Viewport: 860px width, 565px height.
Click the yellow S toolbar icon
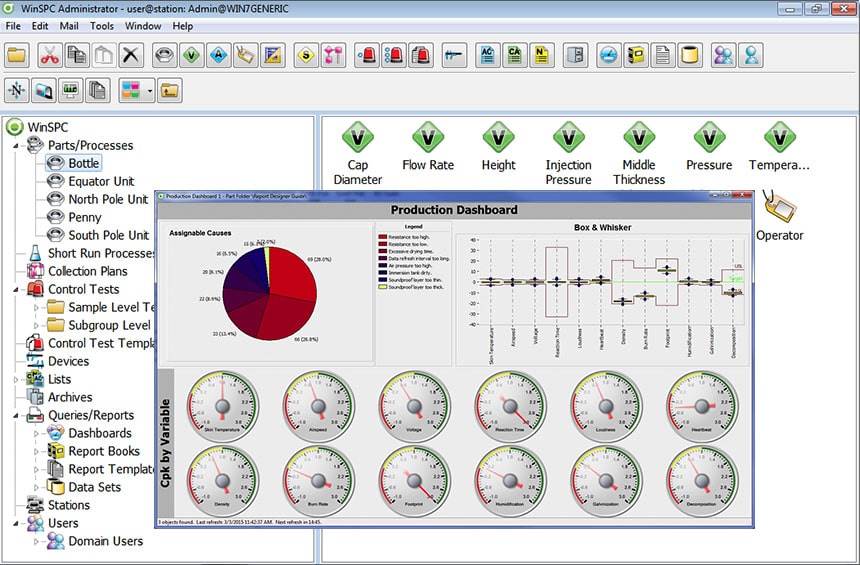pos(307,55)
